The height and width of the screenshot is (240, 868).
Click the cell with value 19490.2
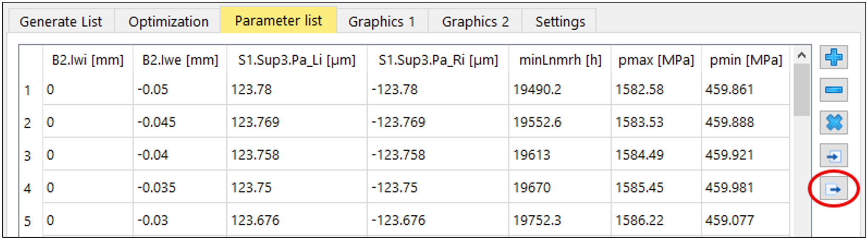coord(537,90)
